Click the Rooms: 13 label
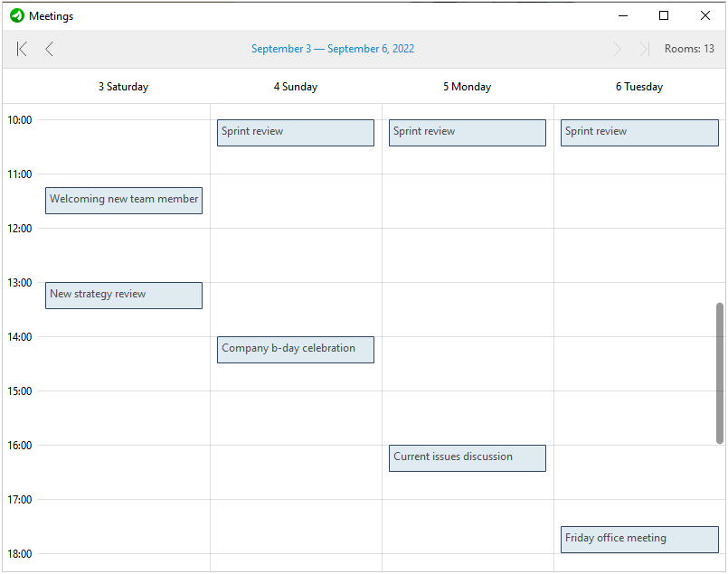This screenshot has width=728, height=574. coord(689,49)
